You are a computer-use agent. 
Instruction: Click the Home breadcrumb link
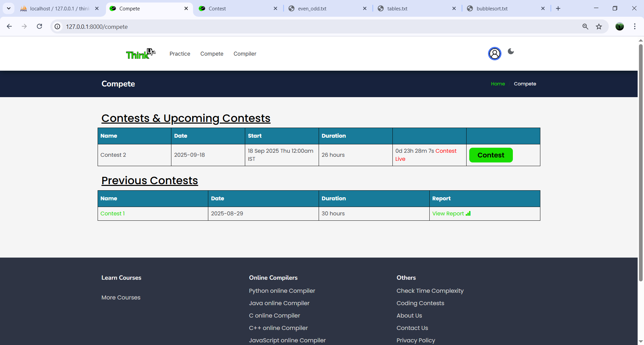[x=498, y=84]
